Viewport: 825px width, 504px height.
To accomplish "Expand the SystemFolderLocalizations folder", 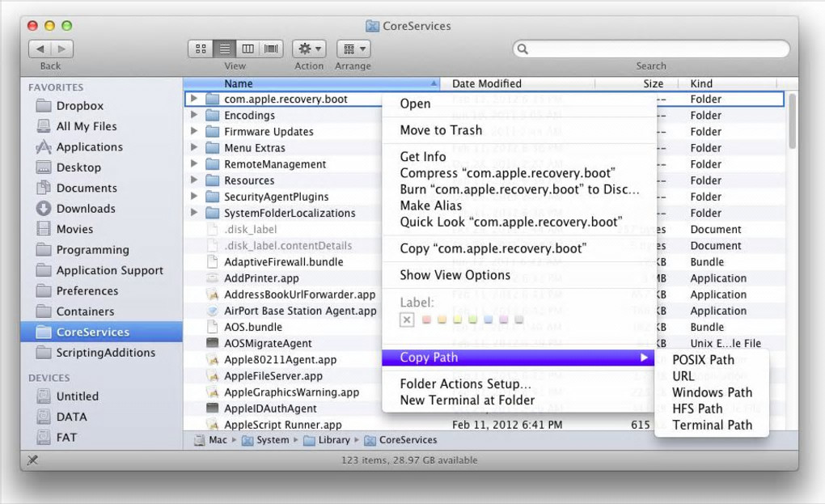I will [194, 213].
